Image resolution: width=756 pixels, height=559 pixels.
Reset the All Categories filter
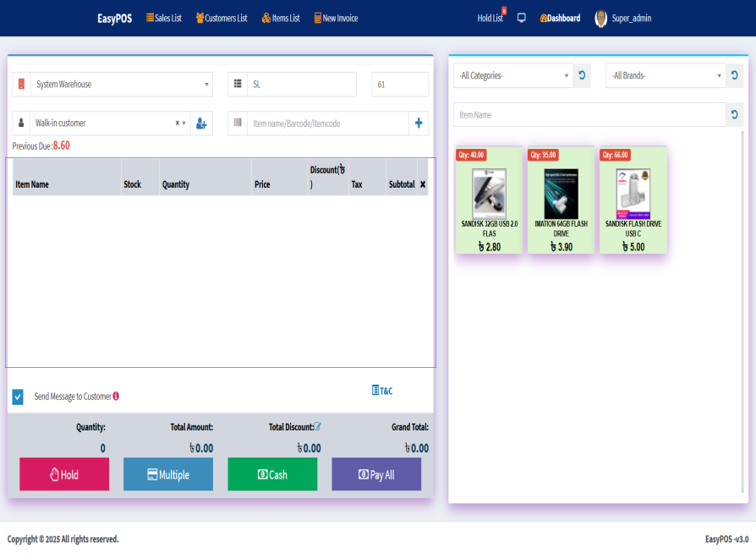[582, 75]
